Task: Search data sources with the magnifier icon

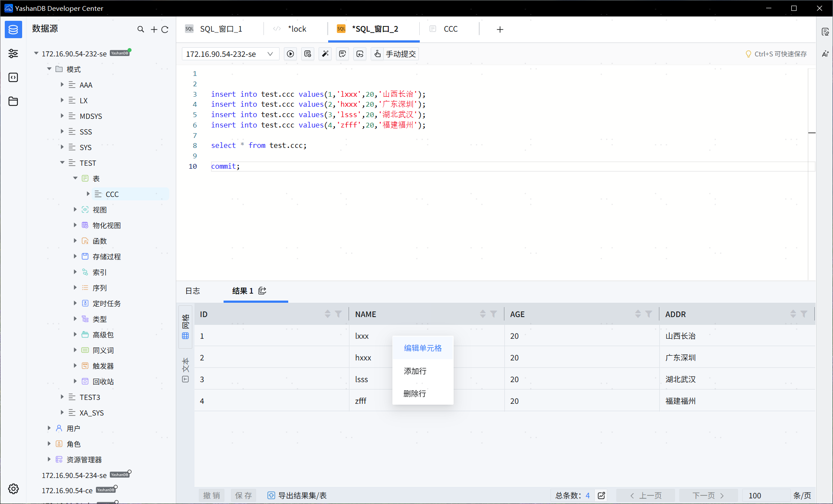Action: coord(141,29)
